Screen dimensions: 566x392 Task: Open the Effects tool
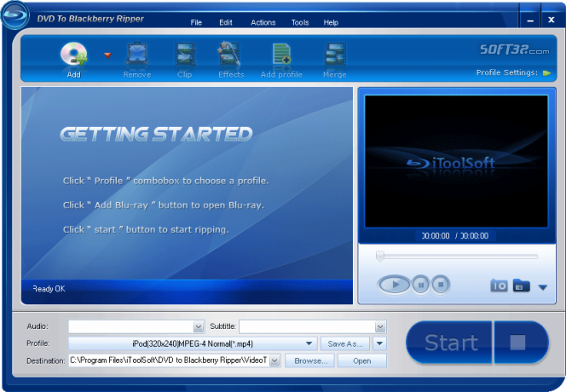(x=229, y=55)
